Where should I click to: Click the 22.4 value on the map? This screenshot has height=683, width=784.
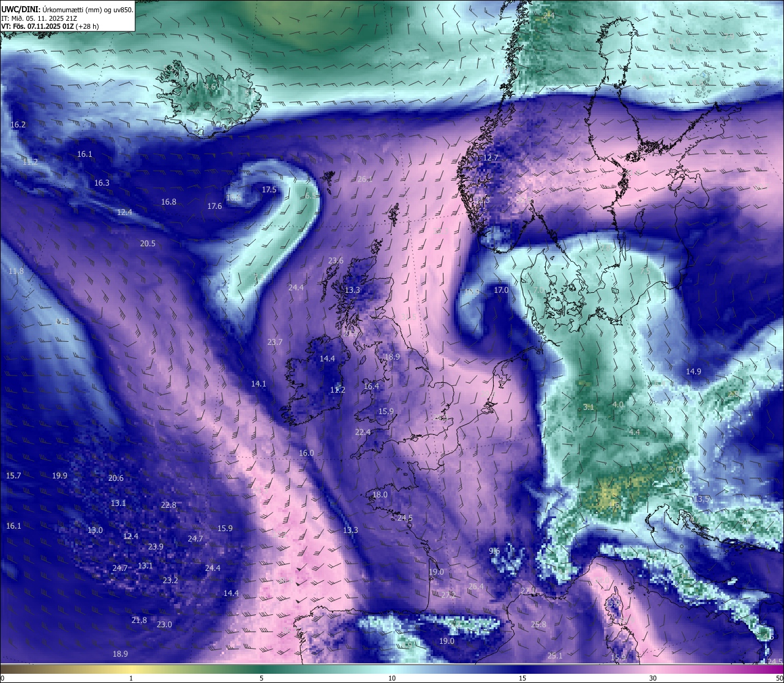click(x=363, y=432)
